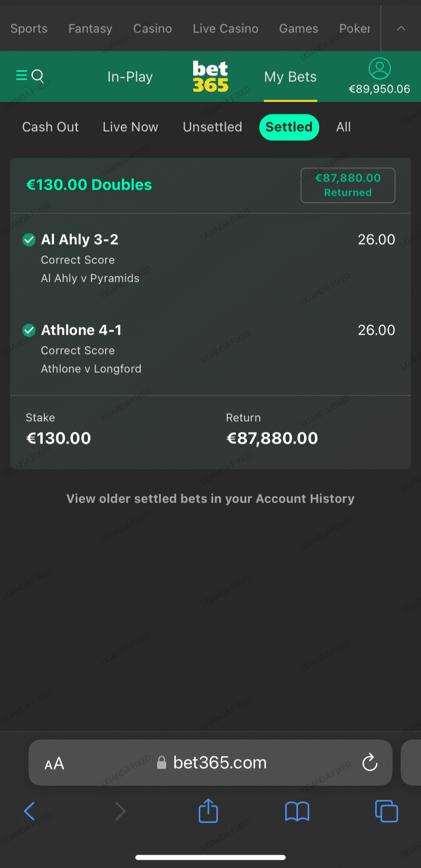Screen dimensions: 421x868
Task: Collapse the top product bar chevron
Action: (x=401, y=28)
